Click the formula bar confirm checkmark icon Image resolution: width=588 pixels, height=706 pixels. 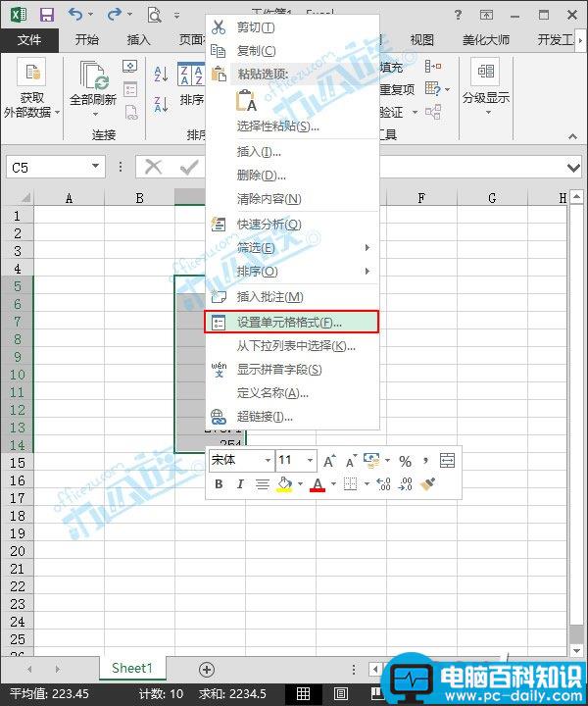pos(189,167)
